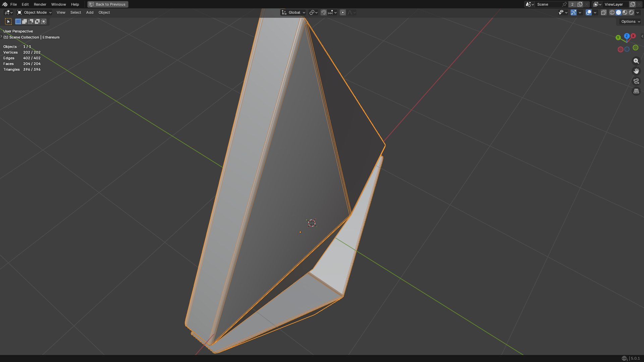
Task: Open the Help menu
Action: click(75, 4)
